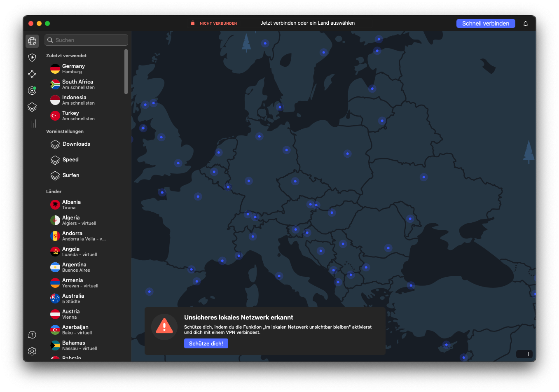The width and height of the screenshot is (559, 392).
Task: Open the shield Threat Protection sidebar icon
Action: click(32, 58)
